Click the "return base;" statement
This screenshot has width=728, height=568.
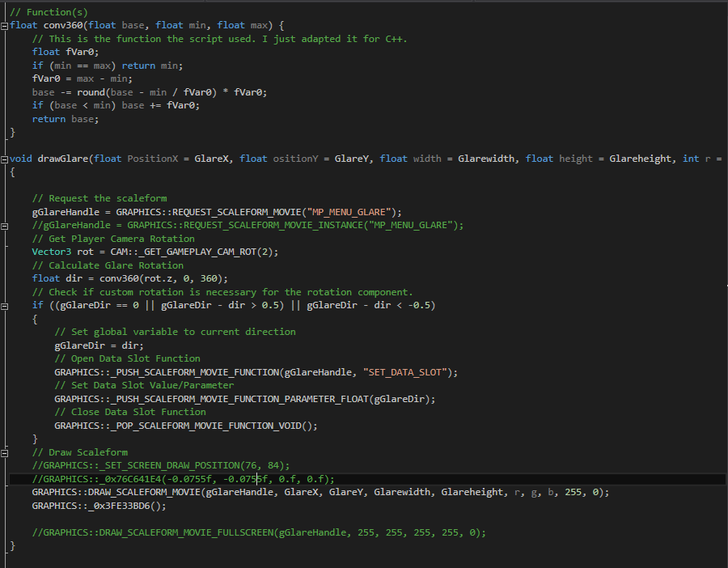pyautogui.click(x=65, y=119)
